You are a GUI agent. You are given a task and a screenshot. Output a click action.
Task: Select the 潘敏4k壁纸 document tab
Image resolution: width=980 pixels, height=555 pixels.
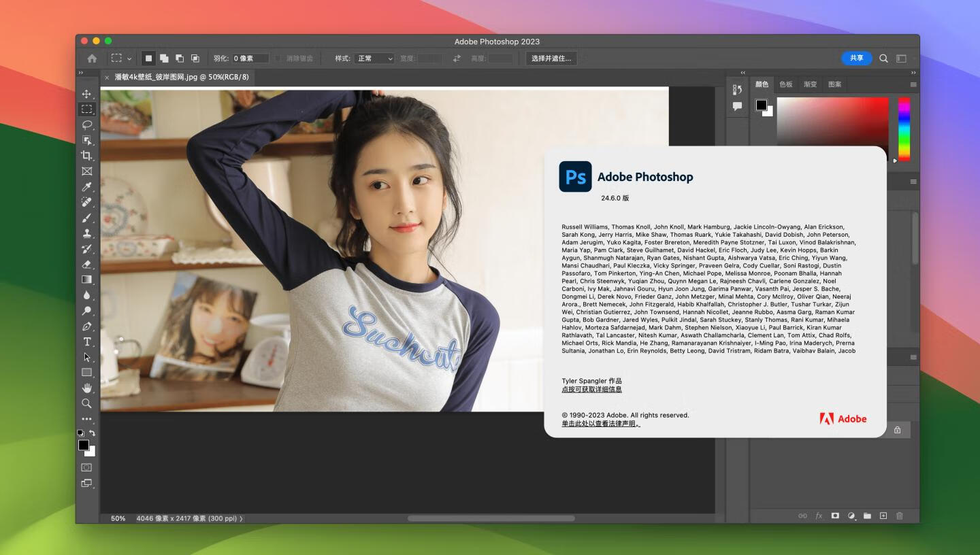182,77
